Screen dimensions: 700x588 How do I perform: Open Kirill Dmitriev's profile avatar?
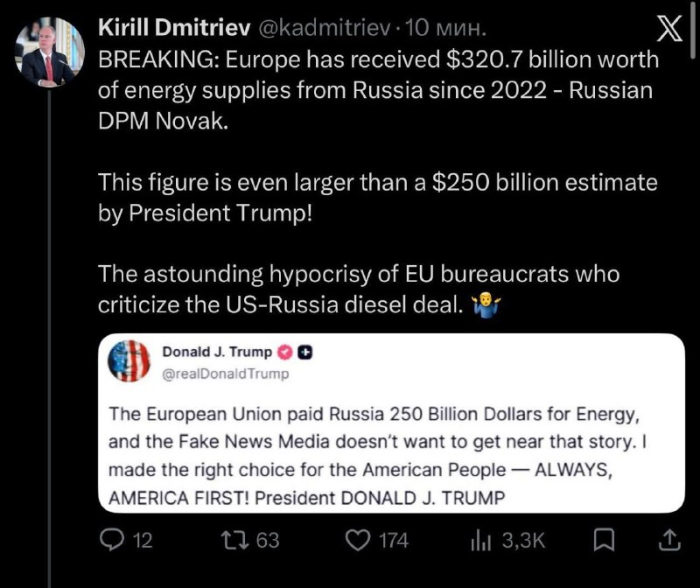pos(50,52)
